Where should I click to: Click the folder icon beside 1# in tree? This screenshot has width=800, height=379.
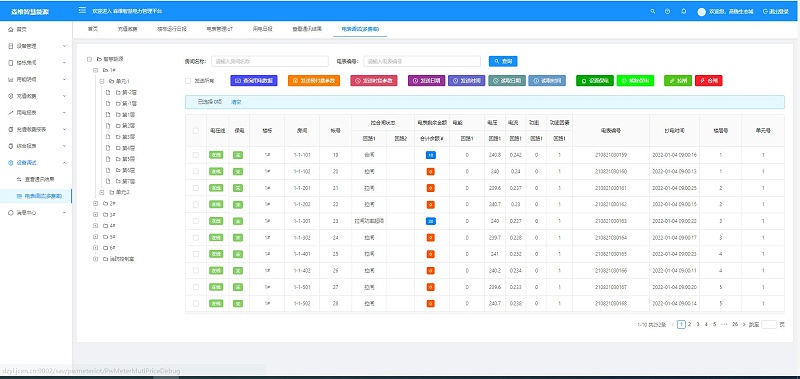click(105, 70)
